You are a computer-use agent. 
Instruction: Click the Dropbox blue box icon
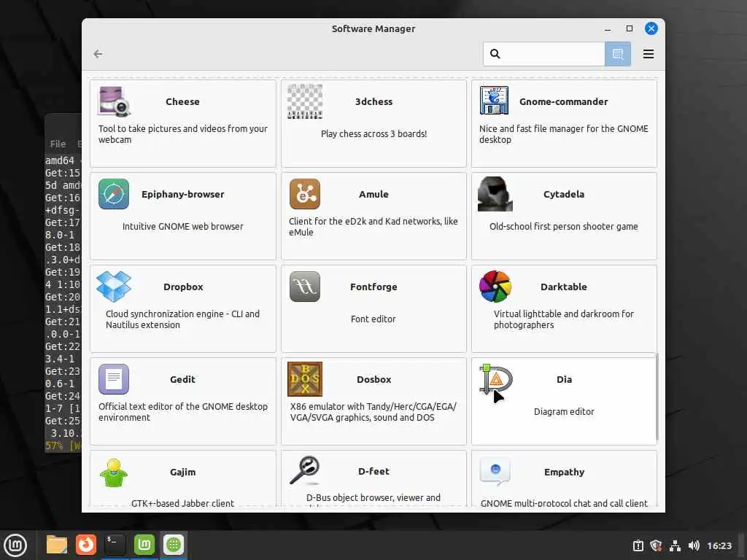pos(114,286)
